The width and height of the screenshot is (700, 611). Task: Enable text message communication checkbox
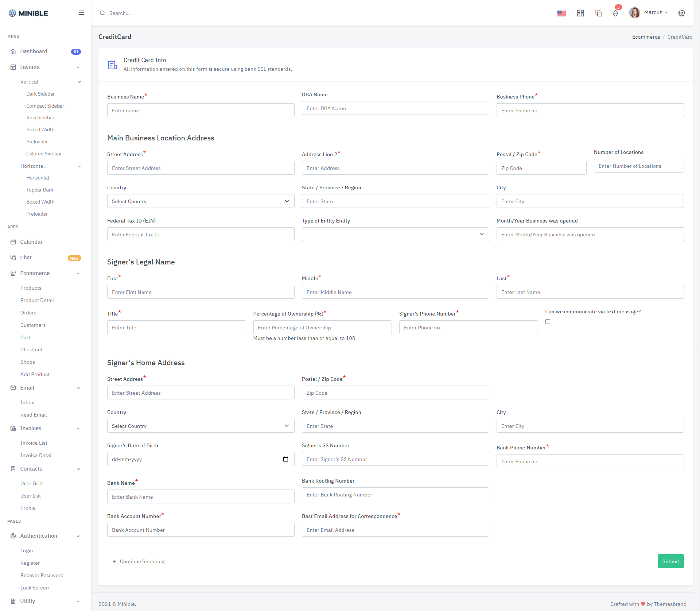click(548, 321)
